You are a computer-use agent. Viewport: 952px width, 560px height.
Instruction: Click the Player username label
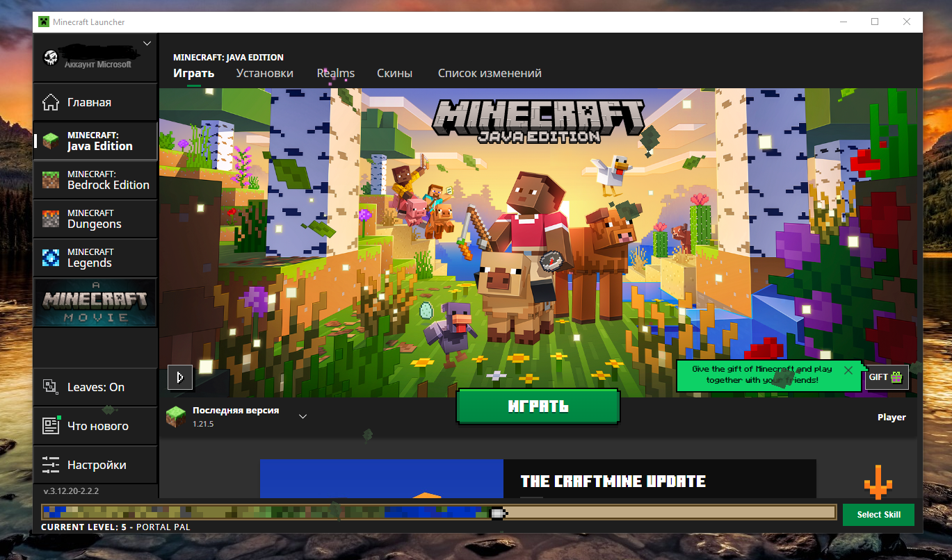[892, 418]
